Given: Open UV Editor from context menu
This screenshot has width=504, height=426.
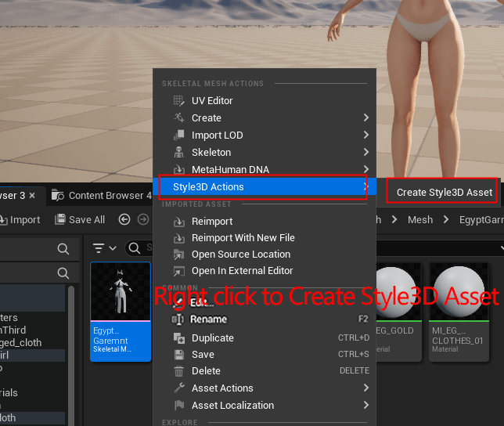Looking at the screenshot, I should (212, 101).
